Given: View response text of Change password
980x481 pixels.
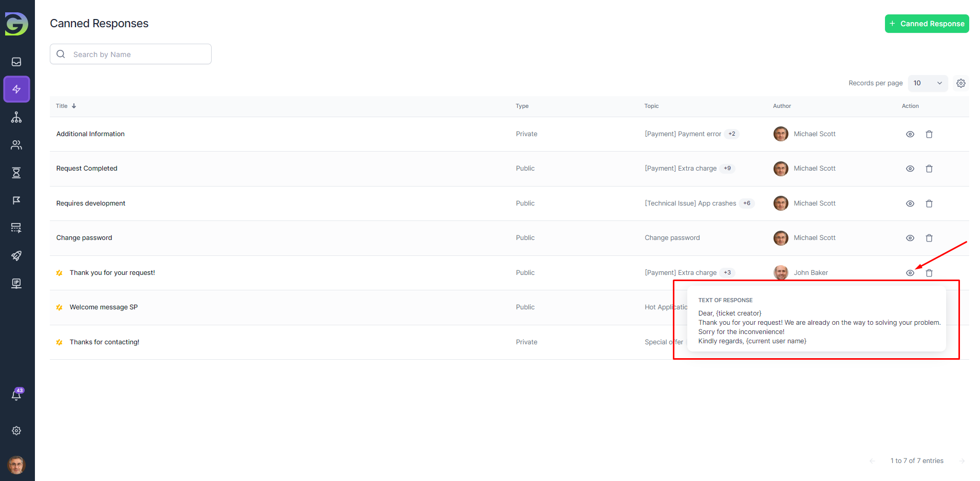Looking at the screenshot, I should 910,238.
